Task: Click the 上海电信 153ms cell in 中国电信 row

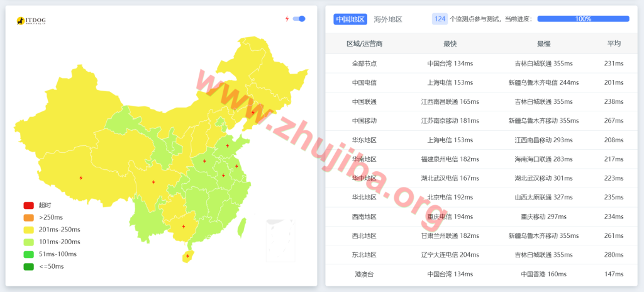Action: pos(450,82)
